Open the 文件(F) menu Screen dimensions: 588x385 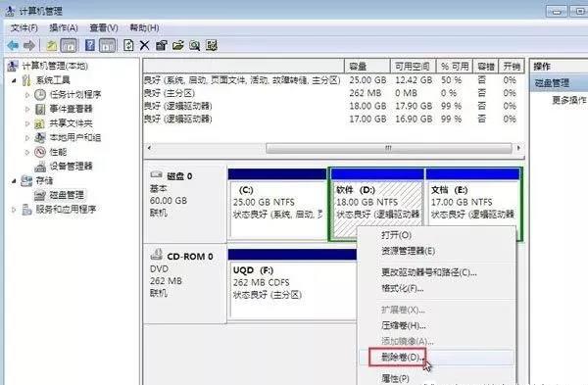(x=24, y=27)
